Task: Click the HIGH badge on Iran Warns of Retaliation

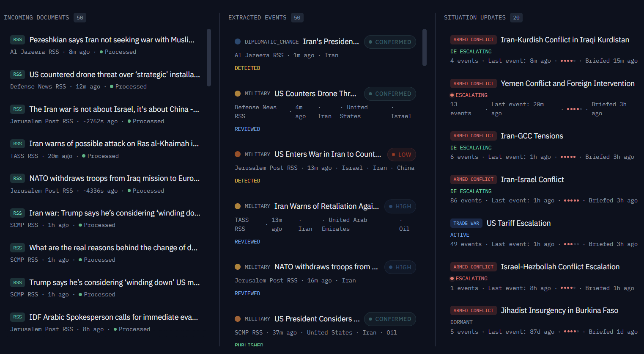Action: click(400, 206)
